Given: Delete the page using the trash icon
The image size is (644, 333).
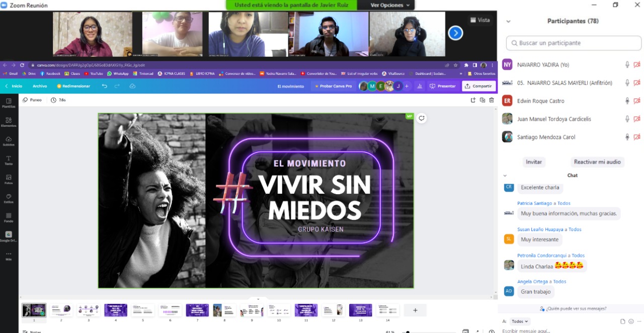Looking at the screenshot, I should pyautogui.click(x=492, y=100).
